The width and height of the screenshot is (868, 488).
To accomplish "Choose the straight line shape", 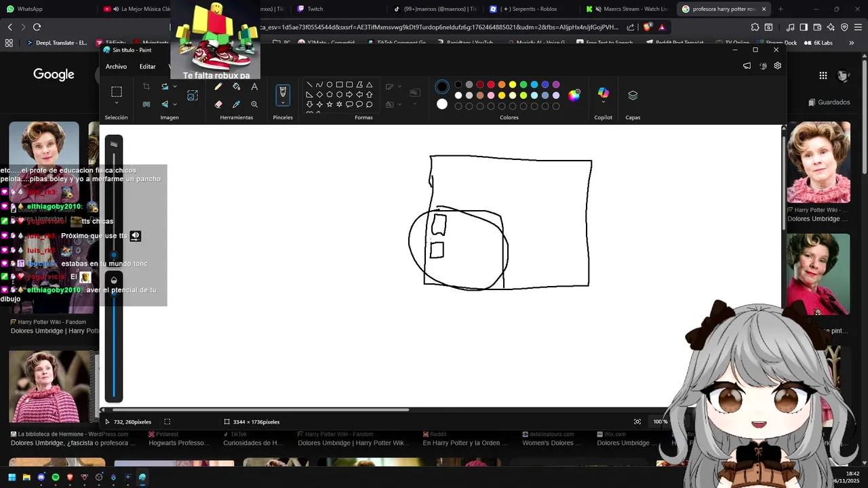I will [309, 85].
